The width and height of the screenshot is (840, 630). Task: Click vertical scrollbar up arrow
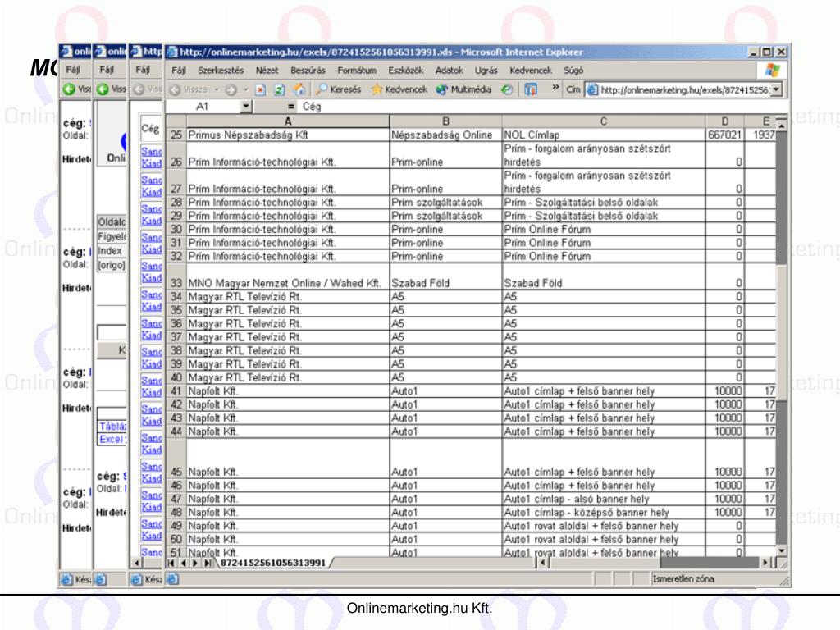coord(782,125)
